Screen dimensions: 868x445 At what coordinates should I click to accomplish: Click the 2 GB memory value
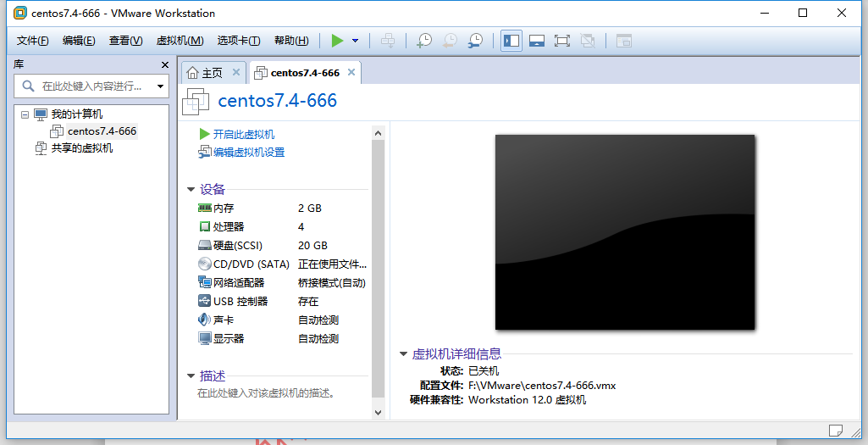click(x=309, y=209)
